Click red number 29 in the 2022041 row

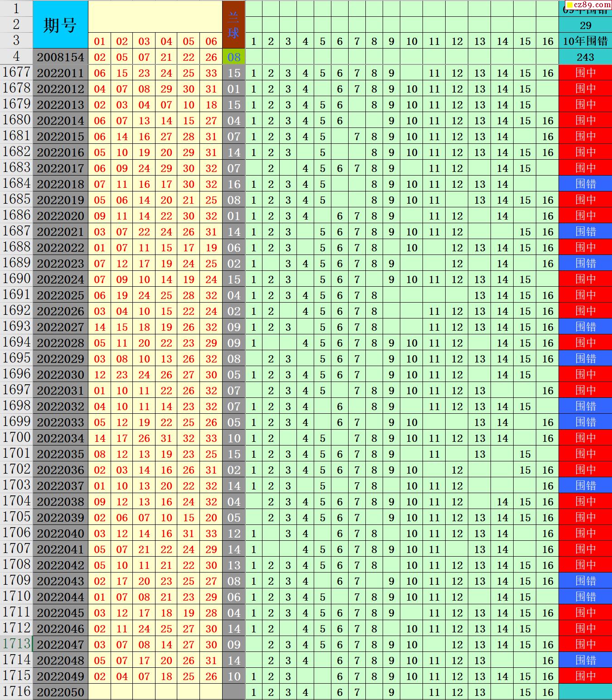[x=211, y=549]
